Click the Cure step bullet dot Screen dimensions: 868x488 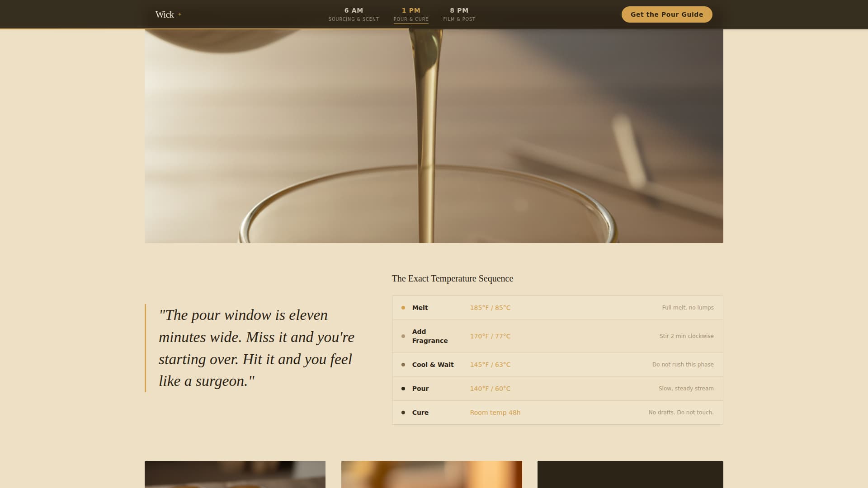pyautogui.click(x=403, y=413)
